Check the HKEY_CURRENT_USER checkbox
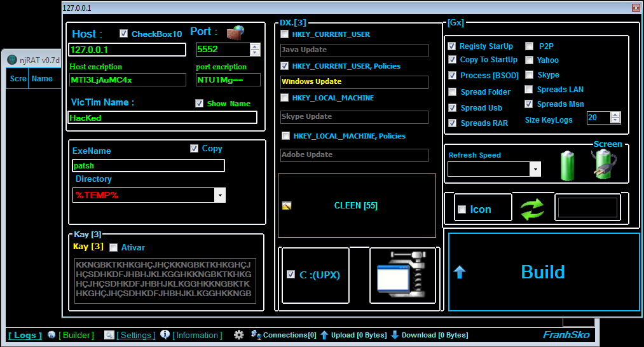The width and height of the screenshot is (644, 347). tap(284, 34)
